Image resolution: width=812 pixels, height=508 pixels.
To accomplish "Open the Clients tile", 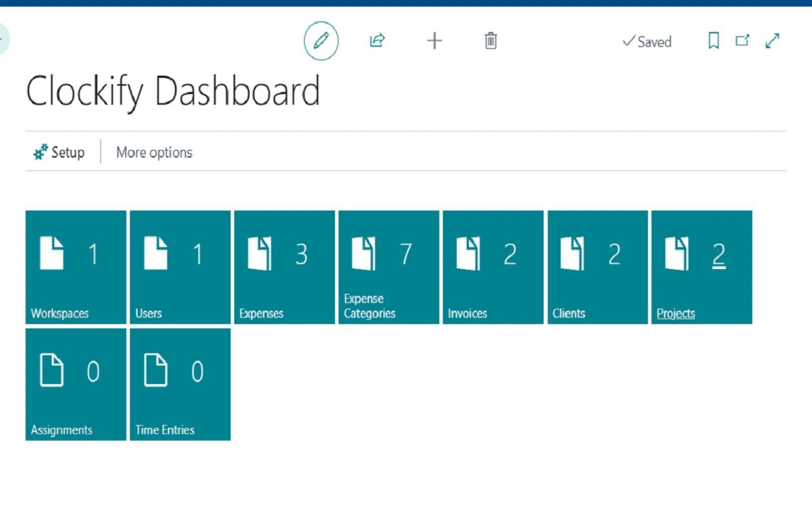I will pos(597,267).
